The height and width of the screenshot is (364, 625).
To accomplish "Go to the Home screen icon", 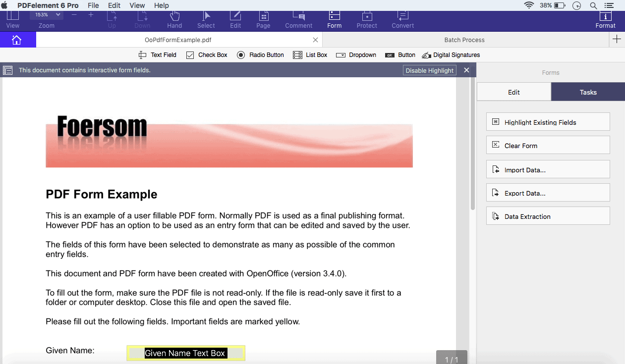I will [x=17, y=40].
